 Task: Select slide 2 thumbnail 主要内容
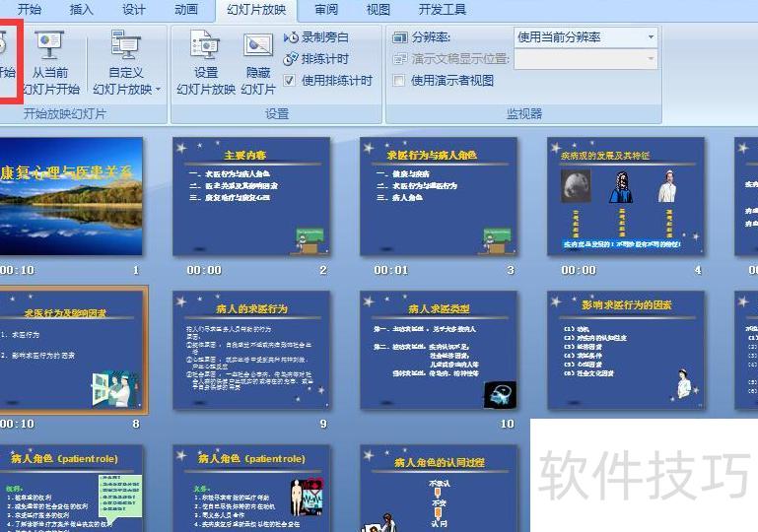250,197
